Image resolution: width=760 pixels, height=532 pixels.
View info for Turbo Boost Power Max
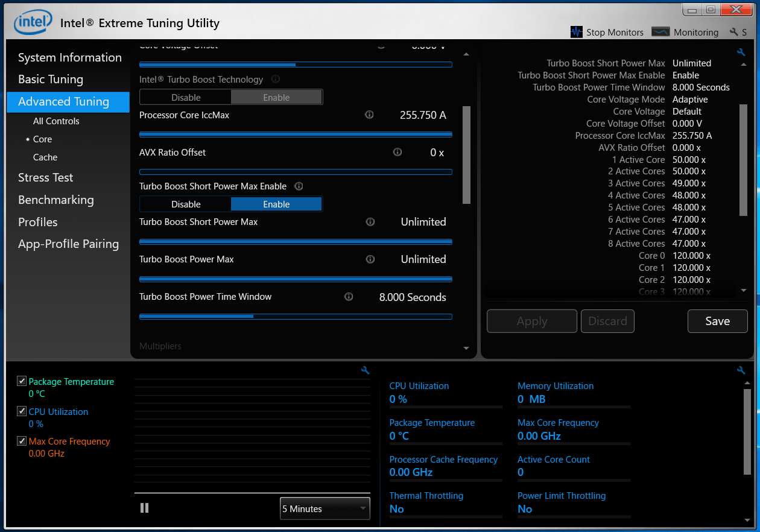pos(370,259)
